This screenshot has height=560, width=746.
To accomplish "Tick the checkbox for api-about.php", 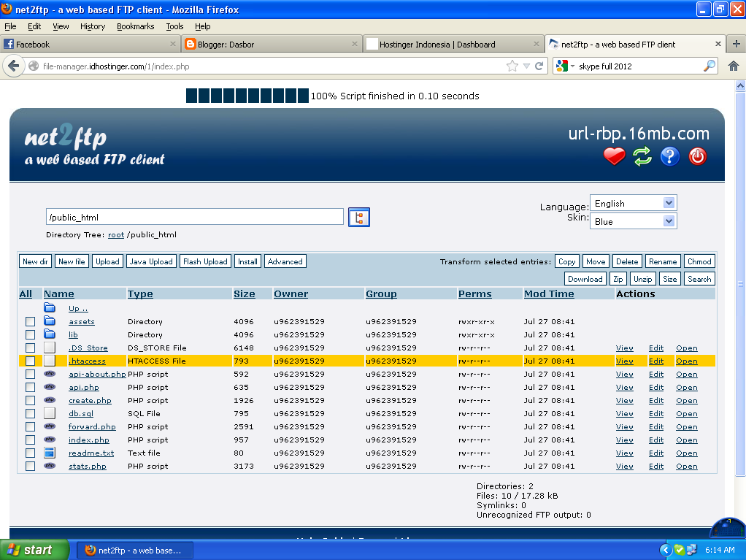I will click(x=30, y=375).
